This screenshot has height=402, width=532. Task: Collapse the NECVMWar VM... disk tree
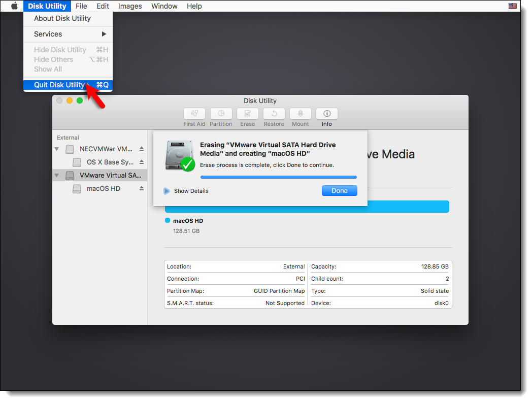(57, 149)
